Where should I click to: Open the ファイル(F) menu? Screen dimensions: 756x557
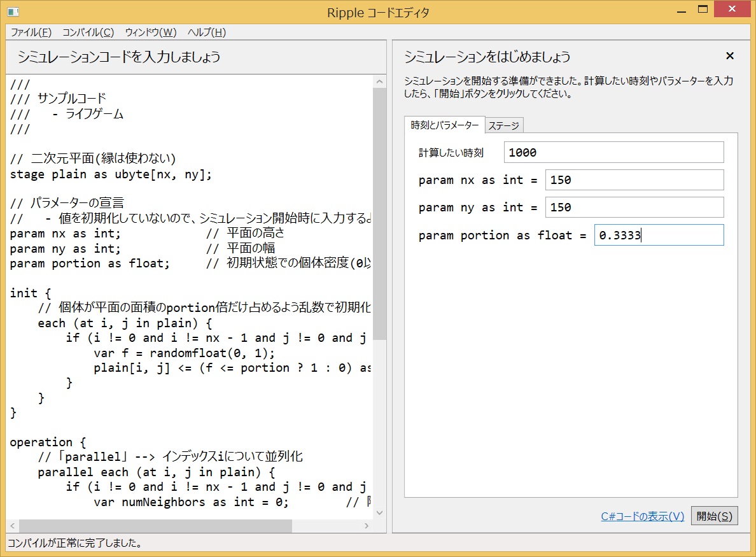tap(31, 32)
